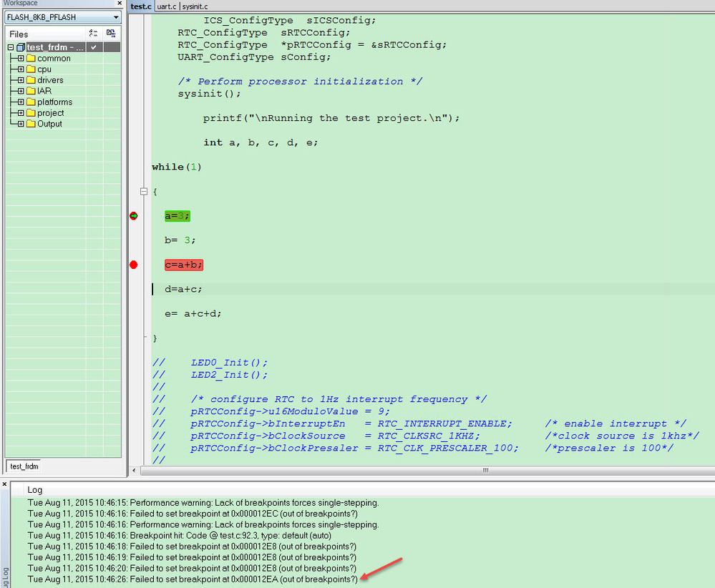Click the UART_ConfigType sConfig declaration

coord(254,57)
